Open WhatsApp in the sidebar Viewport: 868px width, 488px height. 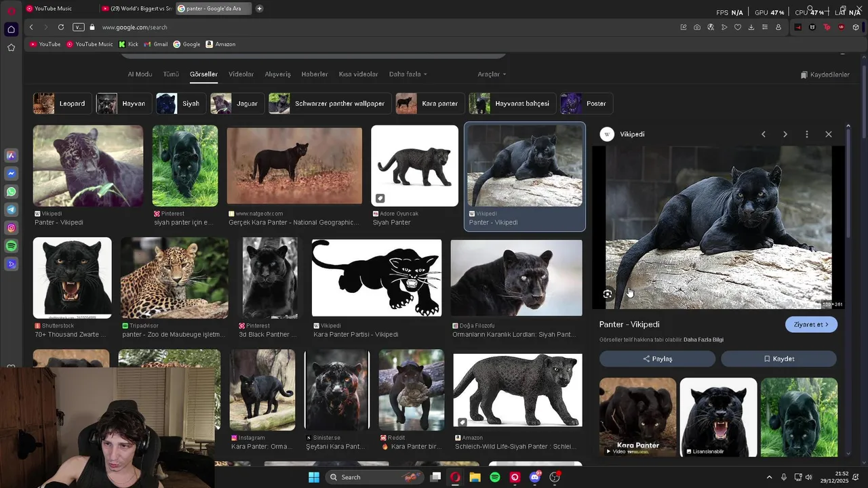click(x=12, y=192)
